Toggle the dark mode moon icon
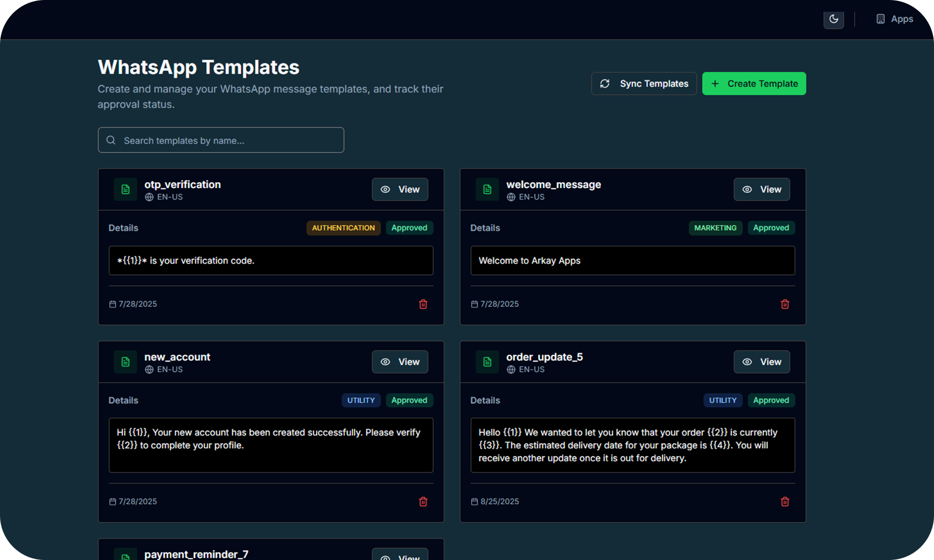The image size is (934, 560). tap(833, 19)
